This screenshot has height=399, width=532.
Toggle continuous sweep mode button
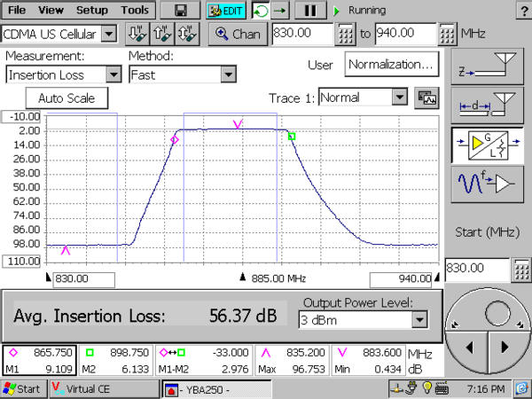266,11
